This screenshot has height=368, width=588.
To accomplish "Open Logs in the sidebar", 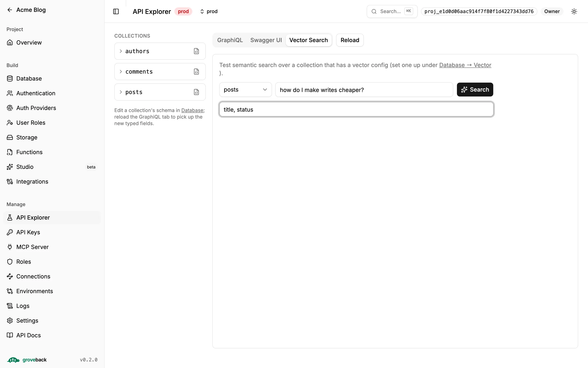I will 52,306.
